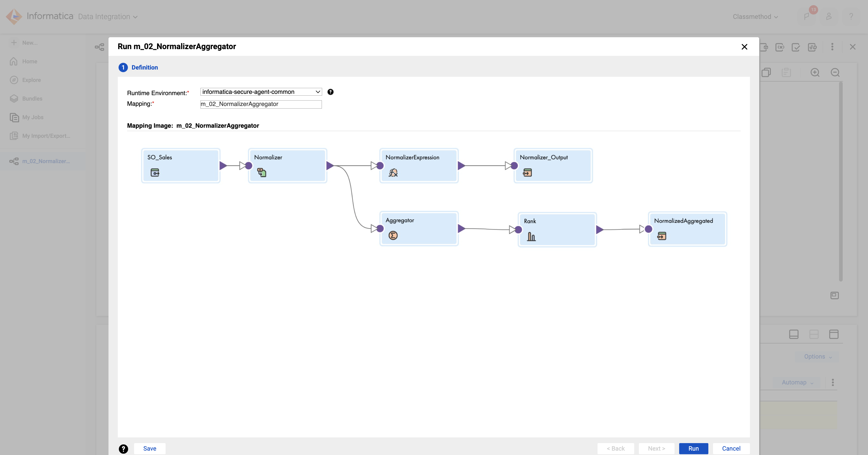Click the Next navigation button
This screenshot has height=455, width=868.
tap(656, 448)
